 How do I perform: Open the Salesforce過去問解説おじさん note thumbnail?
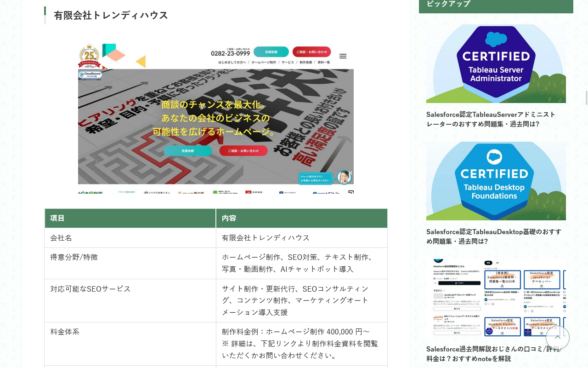496,298
